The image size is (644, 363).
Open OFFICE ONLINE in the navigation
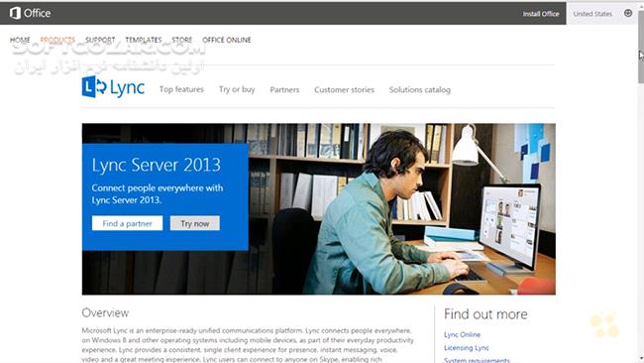pyautogui.click(x=227, y=40)
